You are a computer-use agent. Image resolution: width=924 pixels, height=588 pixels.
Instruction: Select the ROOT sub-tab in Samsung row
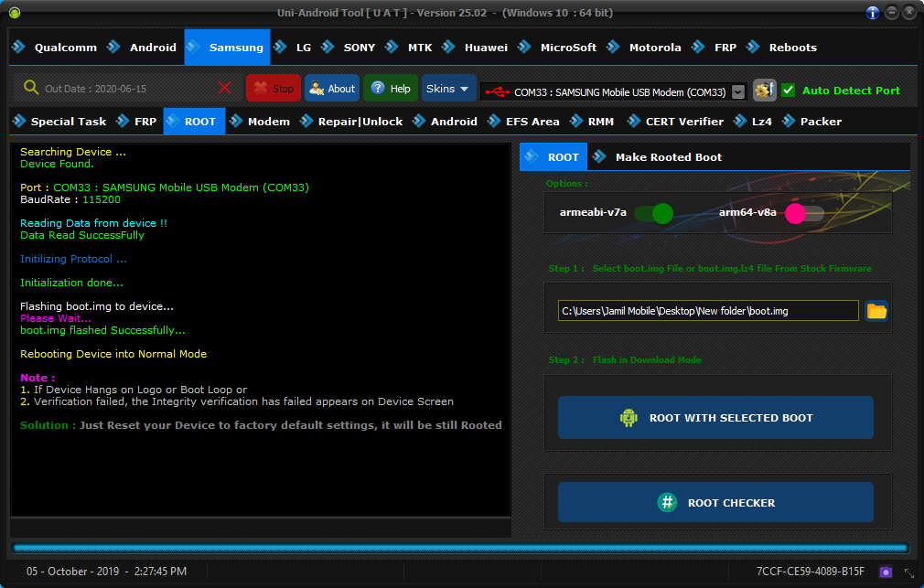point(194,122)
